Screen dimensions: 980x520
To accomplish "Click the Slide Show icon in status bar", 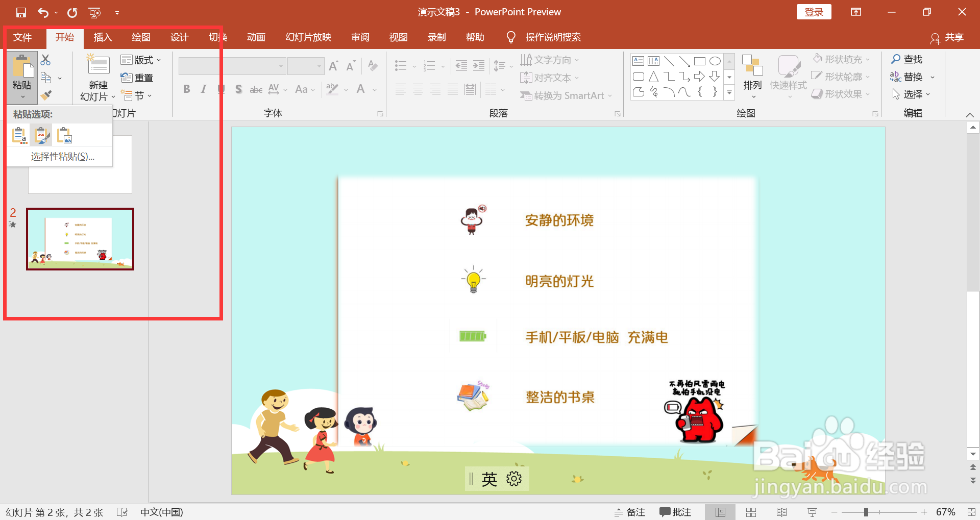I will point(812,512).
